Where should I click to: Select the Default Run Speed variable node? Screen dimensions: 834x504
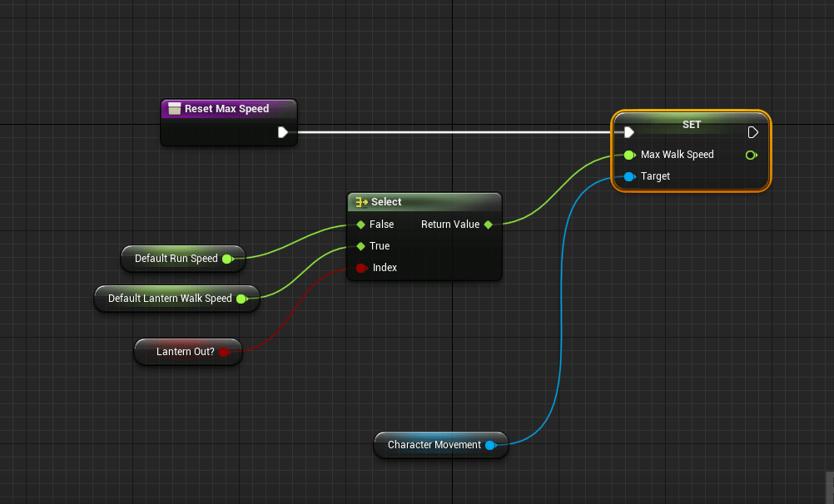(x=176, y=259)
